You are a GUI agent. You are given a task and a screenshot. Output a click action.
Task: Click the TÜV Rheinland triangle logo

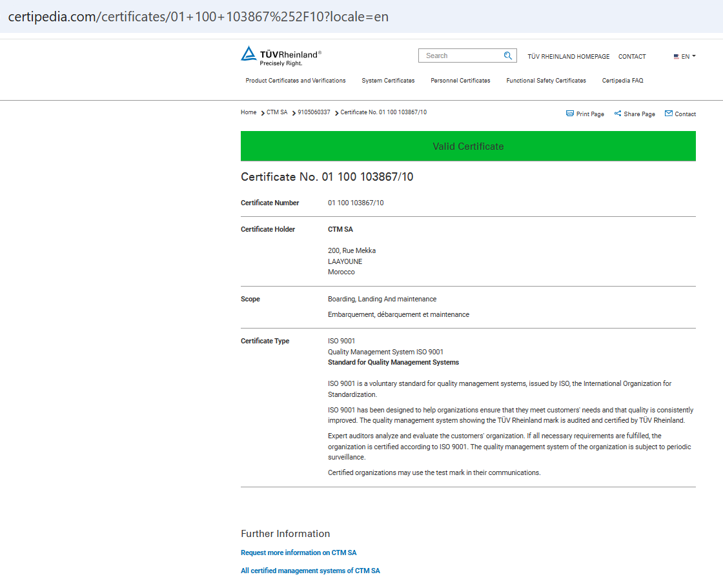click(249, 54)
